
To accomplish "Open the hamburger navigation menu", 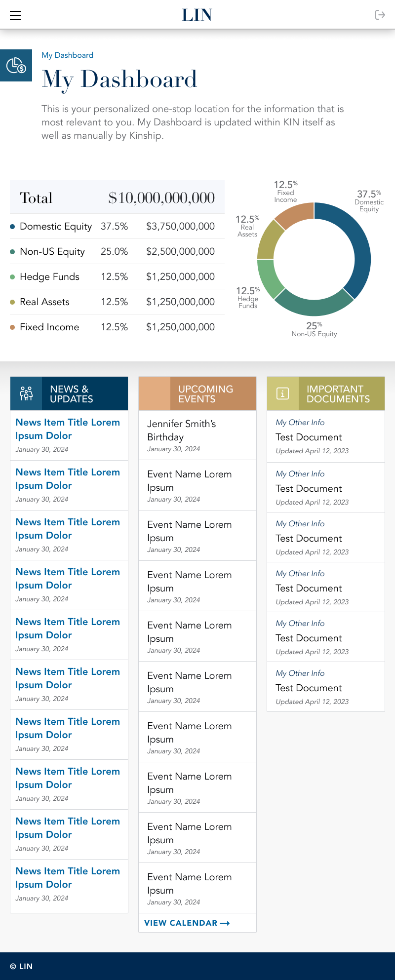I will tap(15, 15).
